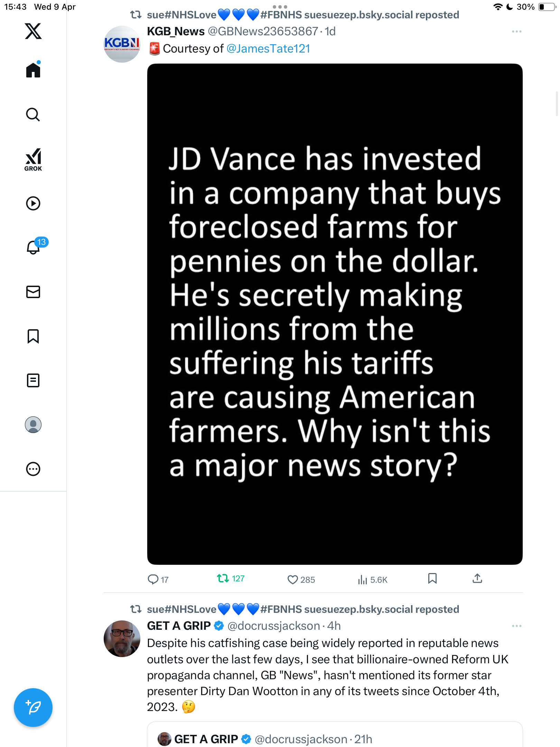Open more options on KGB_News post
This screenshot has height=747, width=560.
516,31
